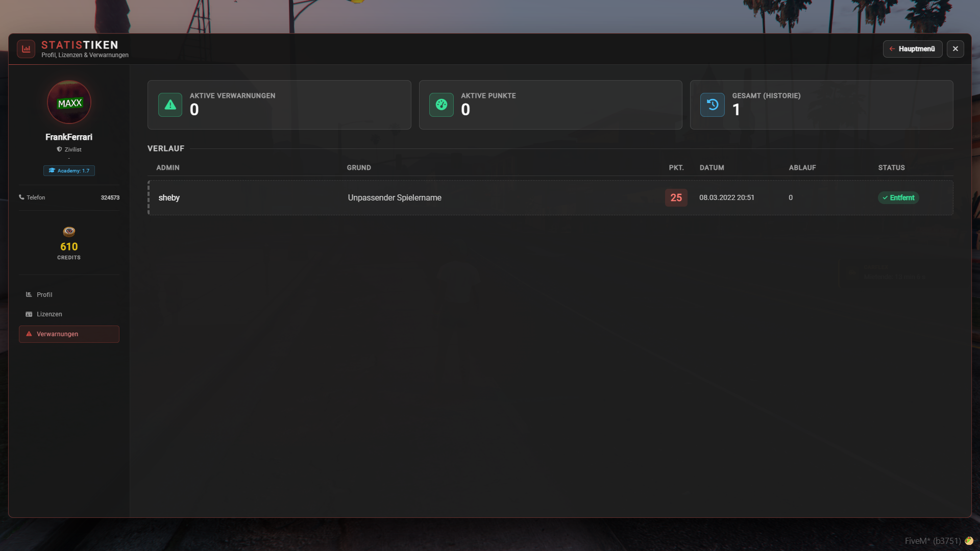Click the shield icon beside Zivilist
The height and width of the screenshot is (551, 980).
(x=59, y=149)
